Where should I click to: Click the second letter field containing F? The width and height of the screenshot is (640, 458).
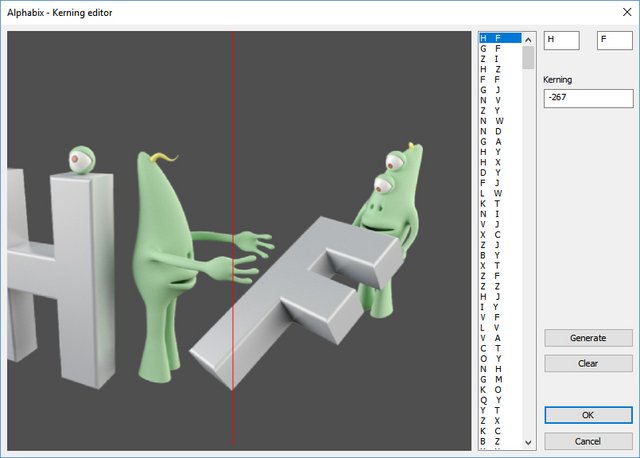click(615, 40)
